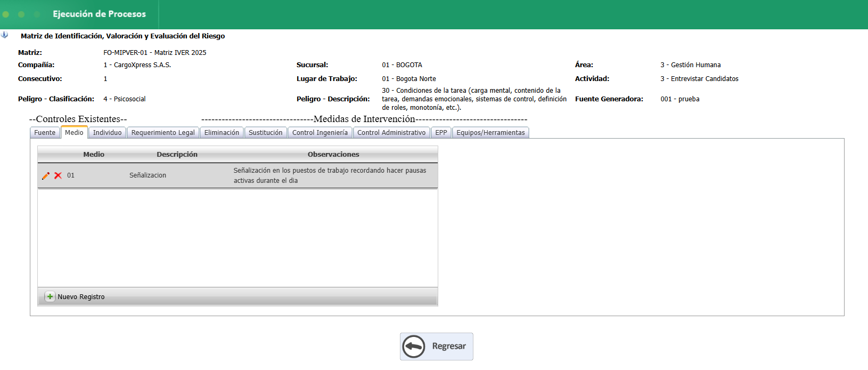The height and width of the screenshot is (370, 868).
Task: Open the Sustitución tab
Action: click(x=265, y=133)
